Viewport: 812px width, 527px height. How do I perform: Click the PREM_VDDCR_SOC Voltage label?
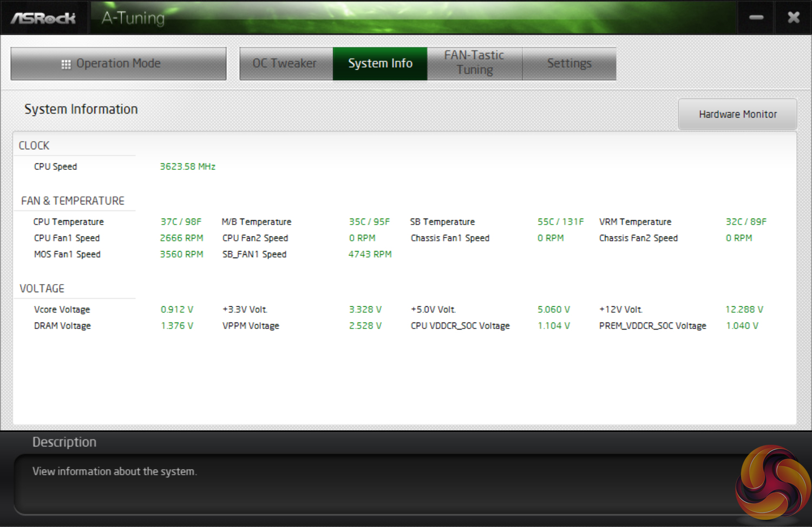tap(652, 326)
